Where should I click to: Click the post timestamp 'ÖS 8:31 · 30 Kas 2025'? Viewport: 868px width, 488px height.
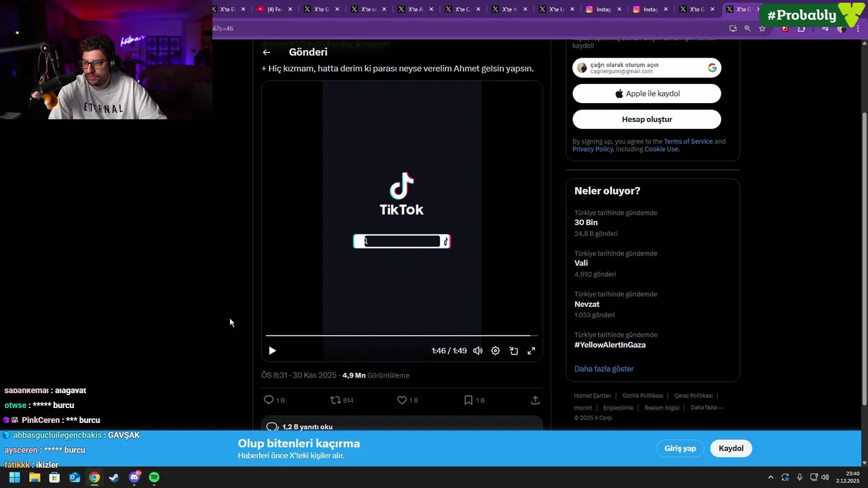tap(299, 375)
